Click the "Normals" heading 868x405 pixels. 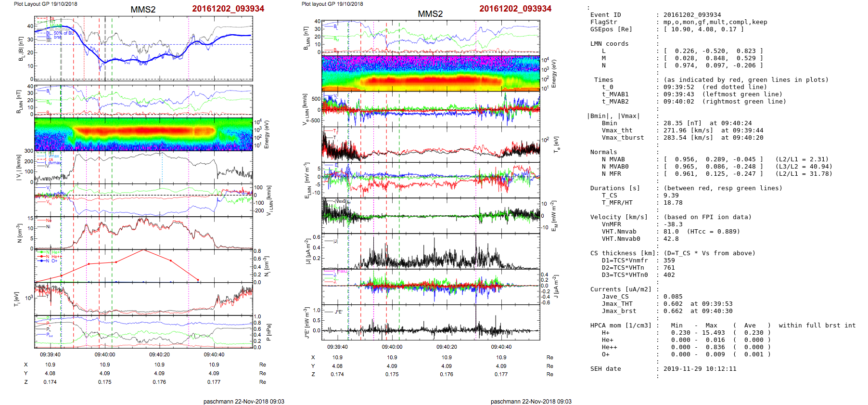[604, 152]
